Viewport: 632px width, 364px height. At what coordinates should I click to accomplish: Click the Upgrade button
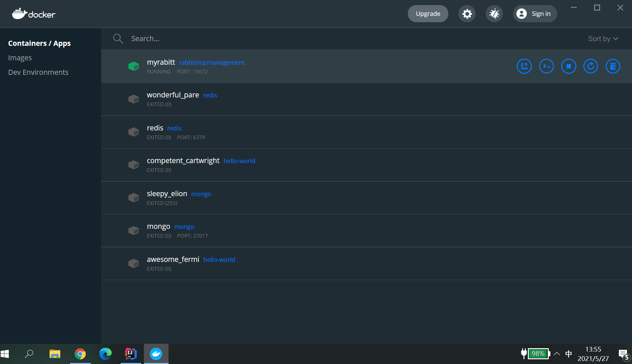(428, 14)
